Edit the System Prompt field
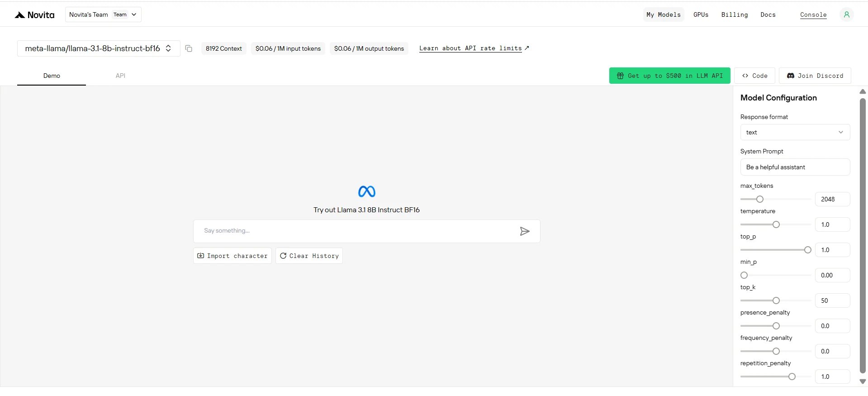Image resolution: width=868 pixels, height=396 pixels. (795, 167)
